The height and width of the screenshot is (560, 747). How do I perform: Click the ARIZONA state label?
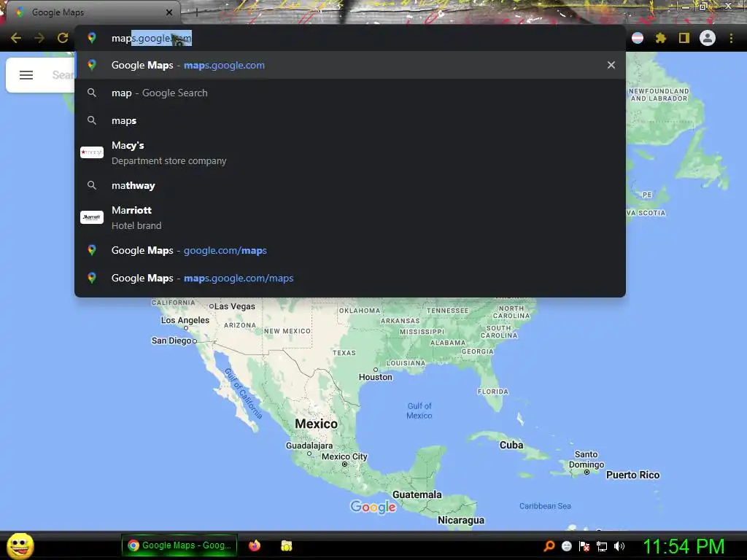[239, 325]
